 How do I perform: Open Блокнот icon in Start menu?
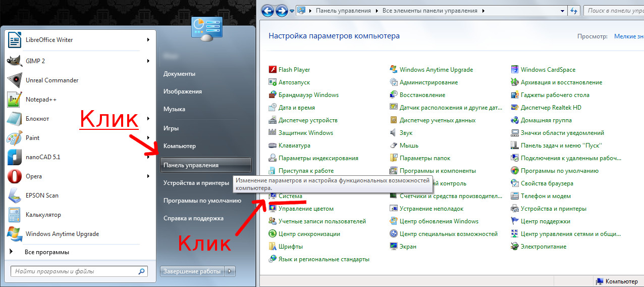tap(15, 119)
